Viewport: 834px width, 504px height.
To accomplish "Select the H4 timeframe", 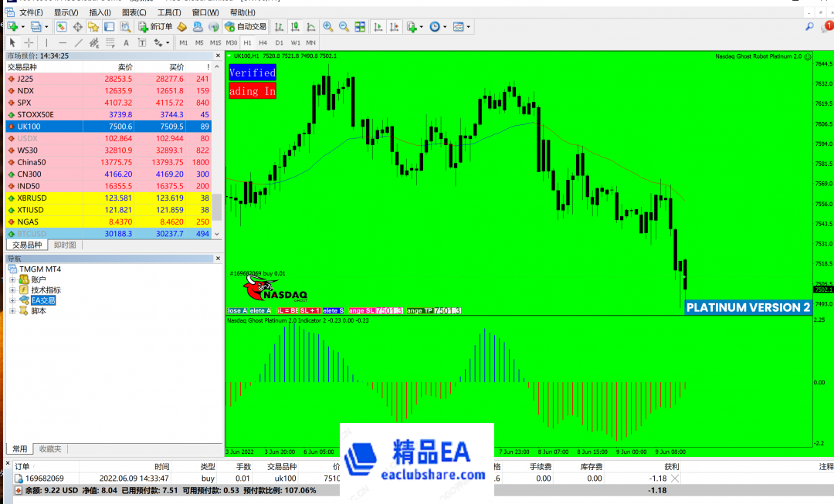I will (x=263, y=42).
